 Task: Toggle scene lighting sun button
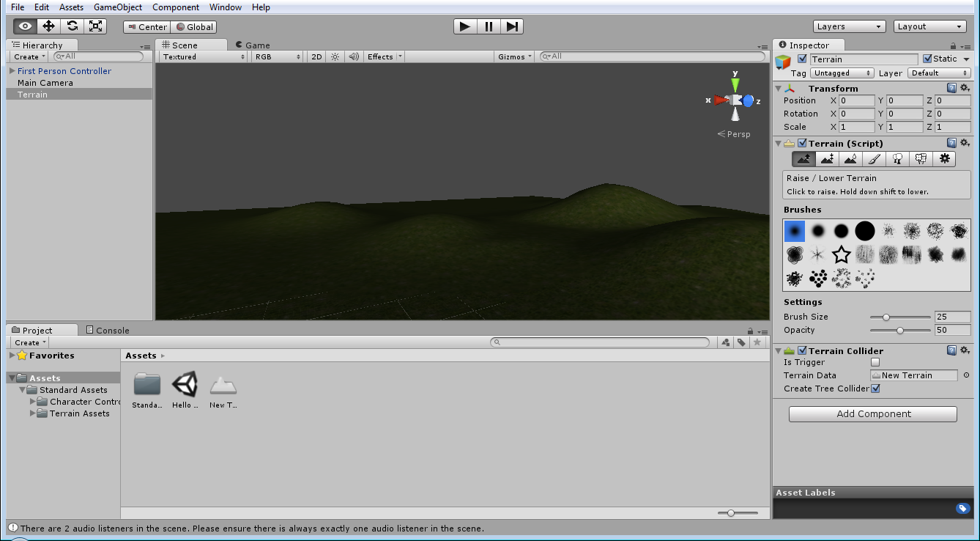click(335, 56)
